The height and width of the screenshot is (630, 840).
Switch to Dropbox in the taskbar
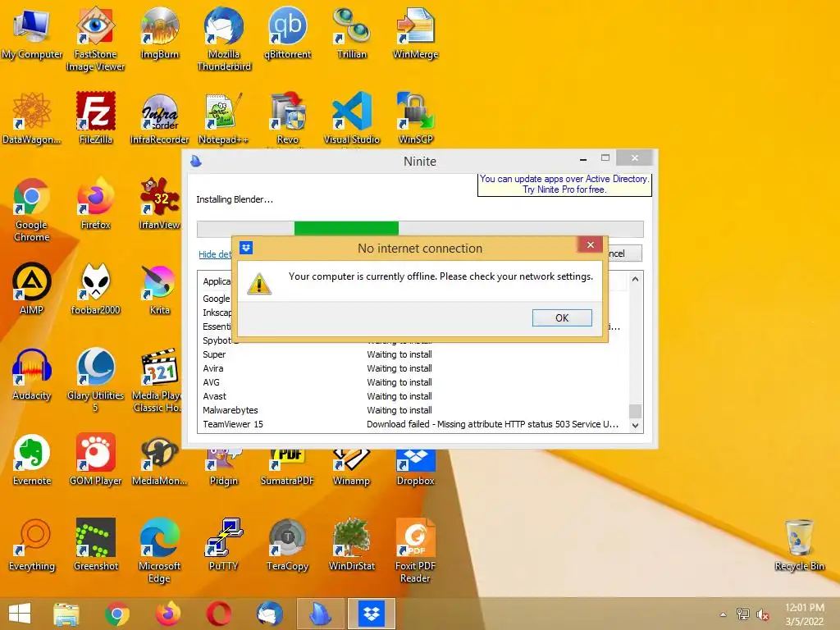click(372, 614)
